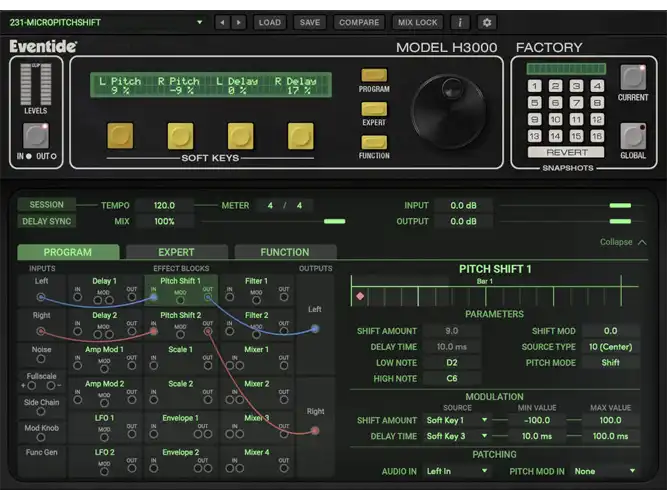
Task: Click the yellow PROGRAM hardware button
Action: [374, 75]
